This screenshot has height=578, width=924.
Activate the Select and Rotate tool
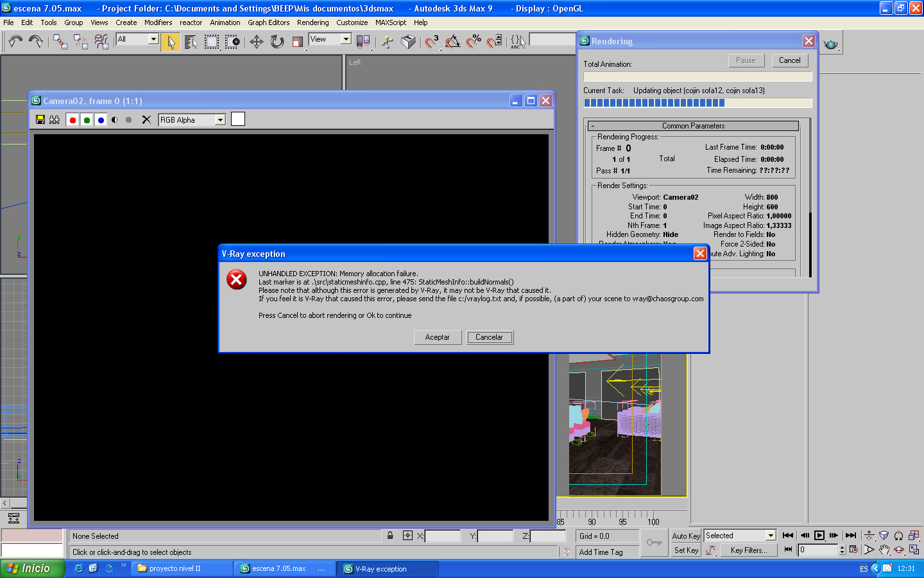coord(277,42)
